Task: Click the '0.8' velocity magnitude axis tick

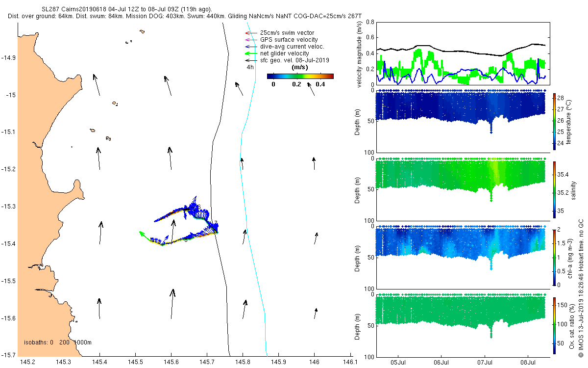Action: coord(370,22)
